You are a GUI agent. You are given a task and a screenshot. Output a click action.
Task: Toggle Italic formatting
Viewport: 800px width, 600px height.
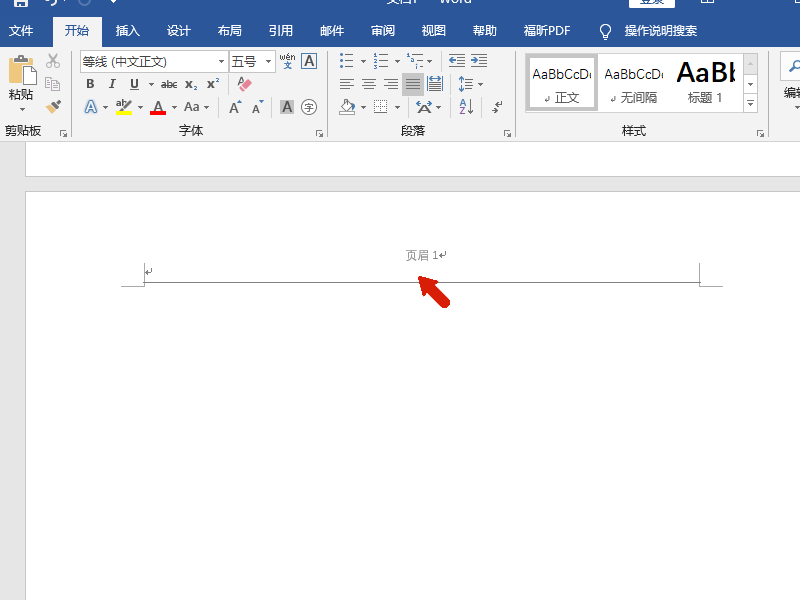[x=112, y=84]
